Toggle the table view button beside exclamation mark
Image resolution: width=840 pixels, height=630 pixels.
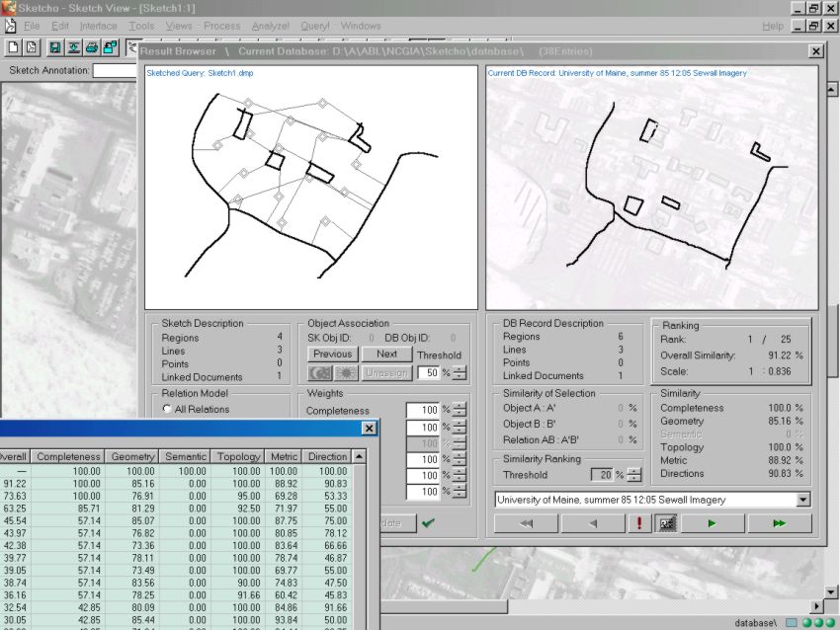666,523
